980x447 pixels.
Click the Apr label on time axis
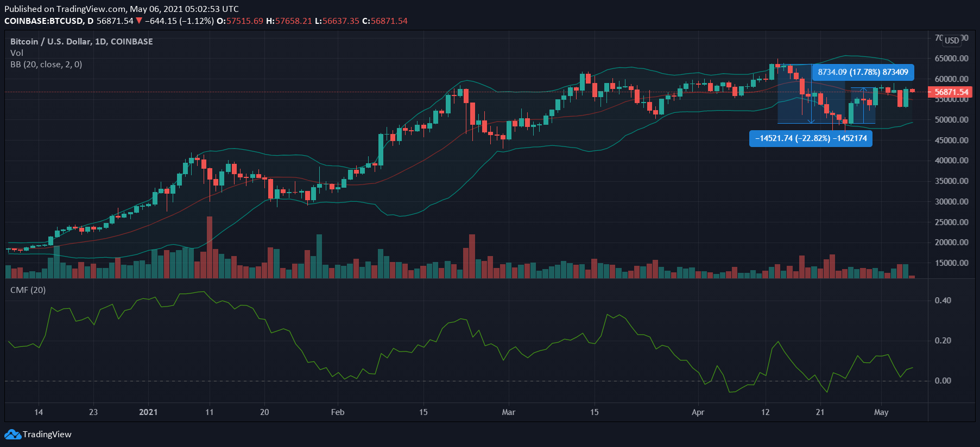(x=698, y=412)
